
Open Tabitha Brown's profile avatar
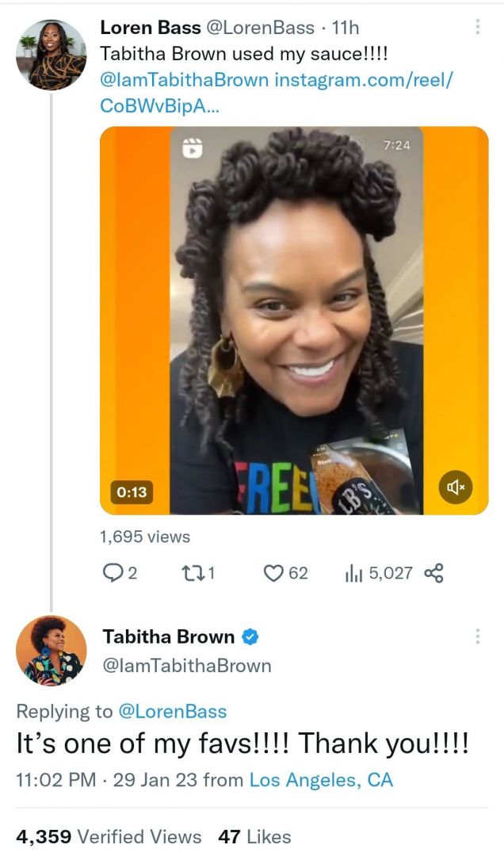click(51, 650)
